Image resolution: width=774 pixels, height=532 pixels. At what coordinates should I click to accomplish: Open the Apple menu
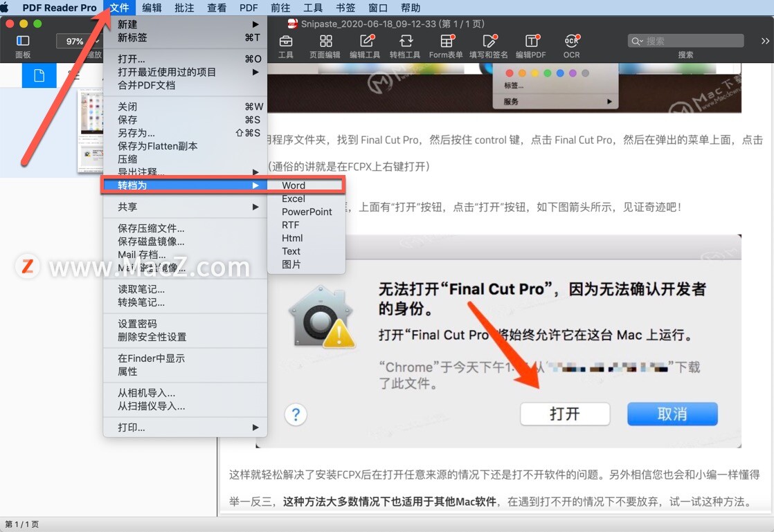tap(4, 8)
